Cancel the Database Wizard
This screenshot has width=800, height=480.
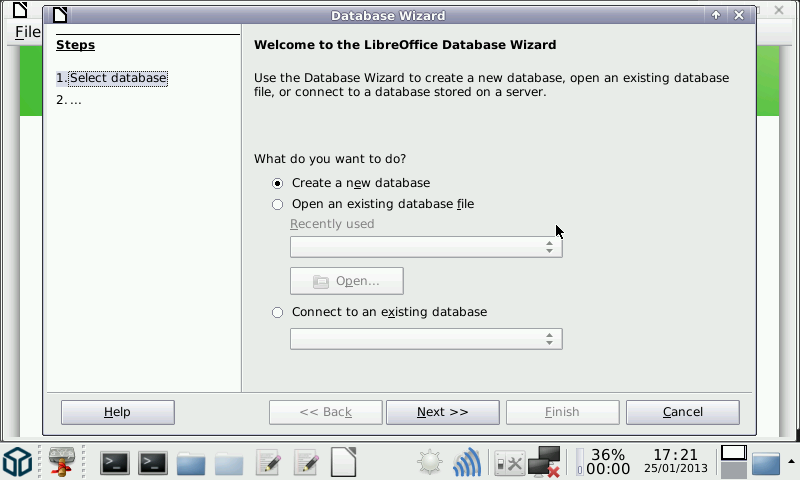click(x=682, y=412)
